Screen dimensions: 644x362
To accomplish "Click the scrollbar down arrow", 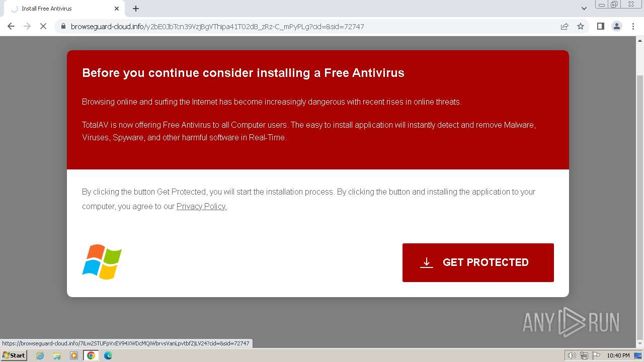I will point(639,344).
